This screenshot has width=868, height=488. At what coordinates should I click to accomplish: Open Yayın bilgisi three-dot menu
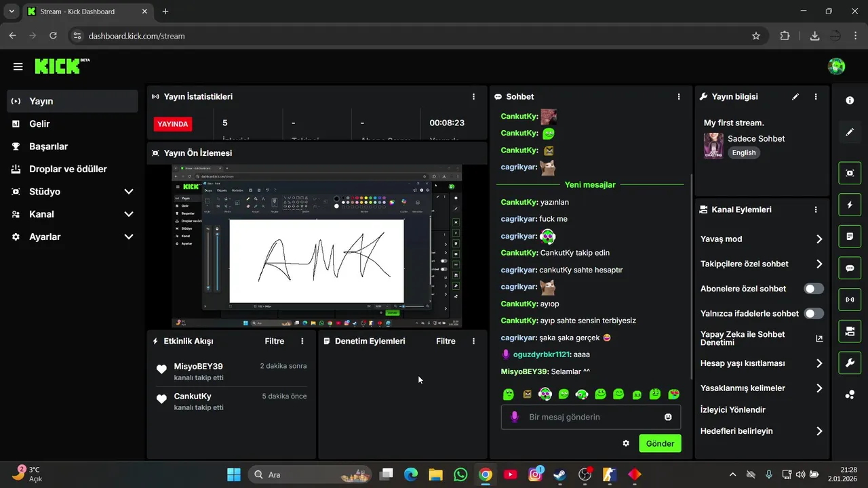tap(816, 97)
